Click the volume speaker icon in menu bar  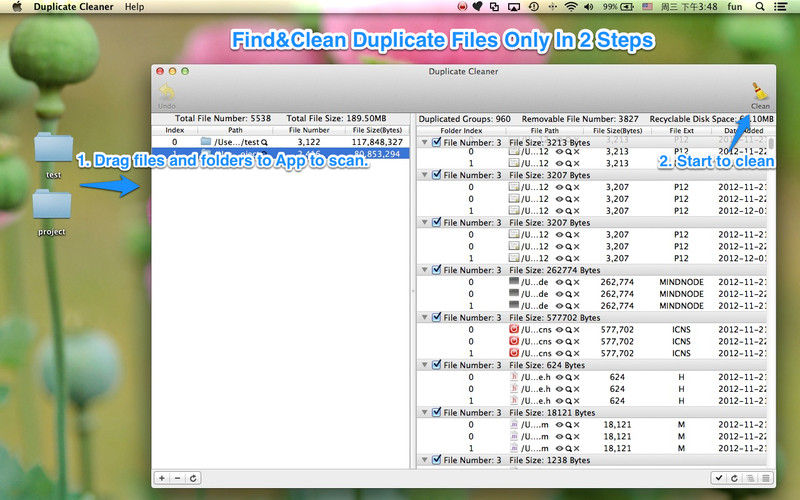click(588, 7)
